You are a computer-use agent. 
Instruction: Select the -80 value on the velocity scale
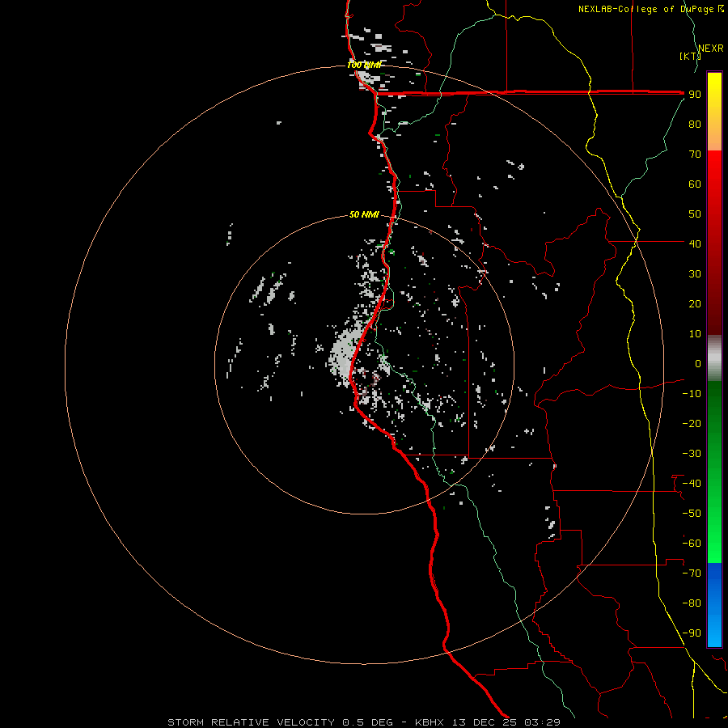(x=692, y=603)
